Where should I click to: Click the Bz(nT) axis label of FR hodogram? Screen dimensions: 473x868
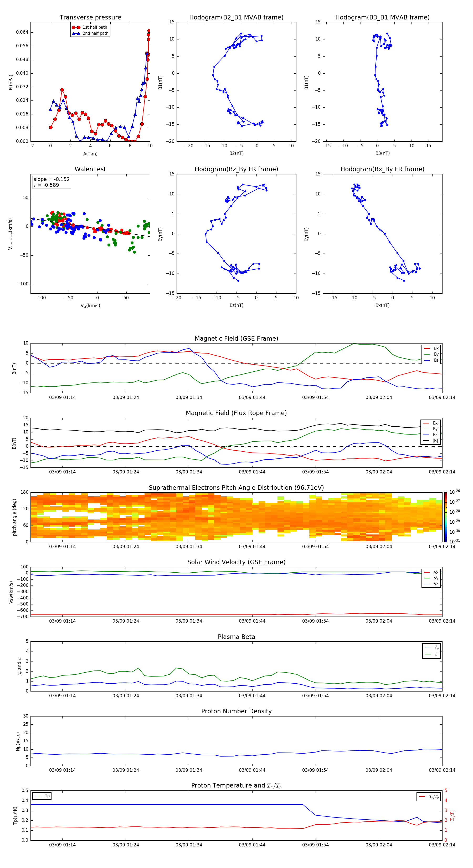236,305
